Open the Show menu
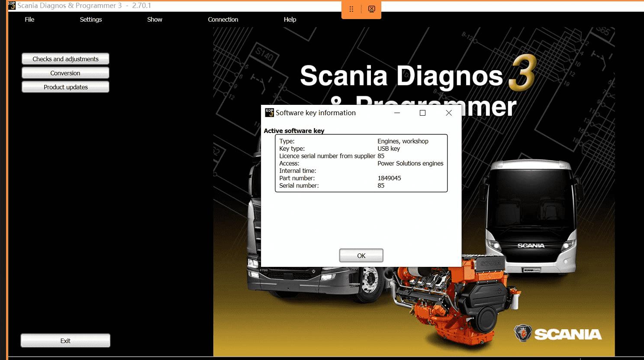 [x=155, y=19]
